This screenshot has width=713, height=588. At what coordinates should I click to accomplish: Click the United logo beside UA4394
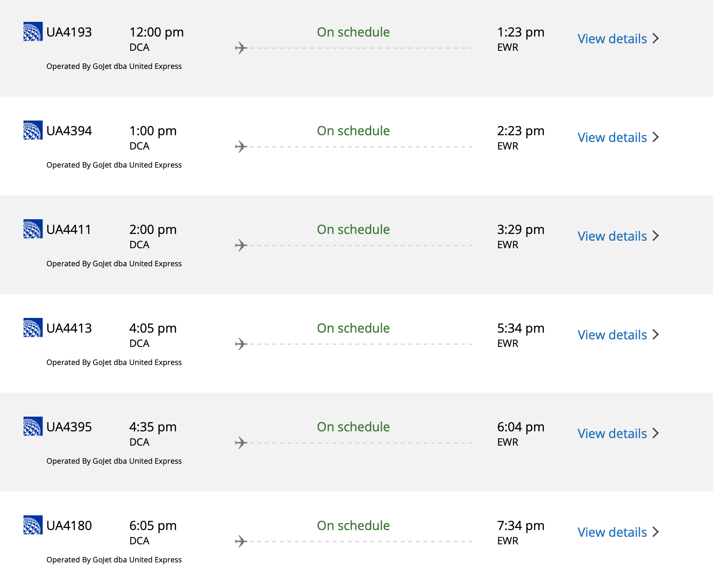coord(33,130)
